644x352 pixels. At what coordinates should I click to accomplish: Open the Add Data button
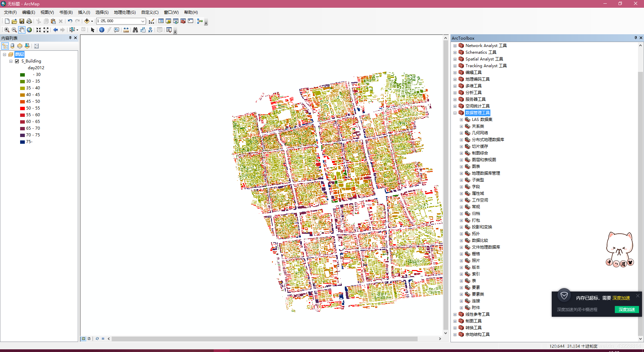point(87,21)
